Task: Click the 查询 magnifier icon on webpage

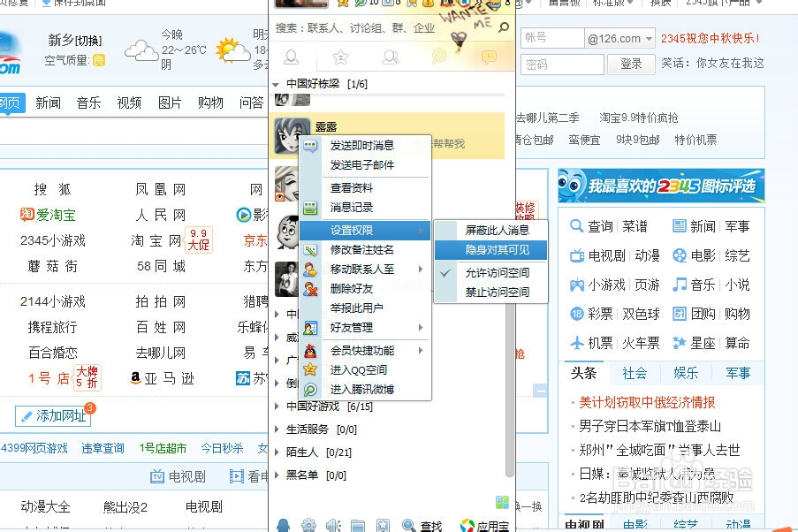Action: tap(576, 225)
